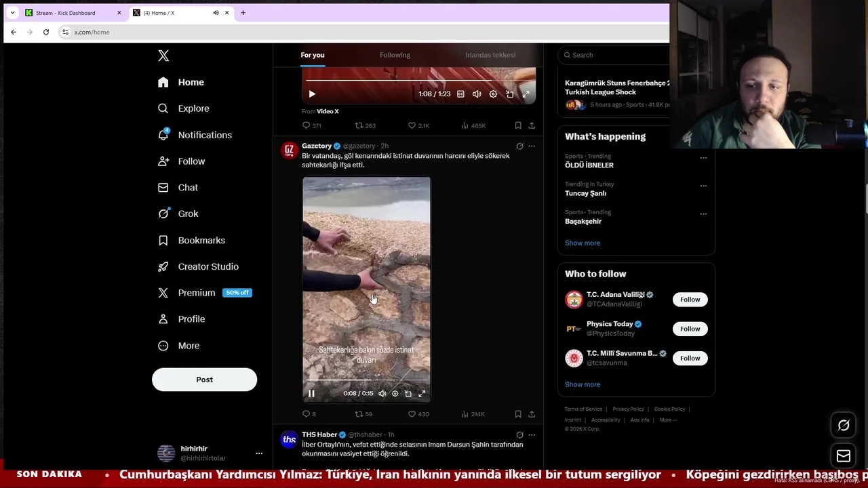This screenshot has height=488, width=868.
Task: Seek in the Gazetory video progress bar
Action: pyautogui.click(x=366, y=380)
